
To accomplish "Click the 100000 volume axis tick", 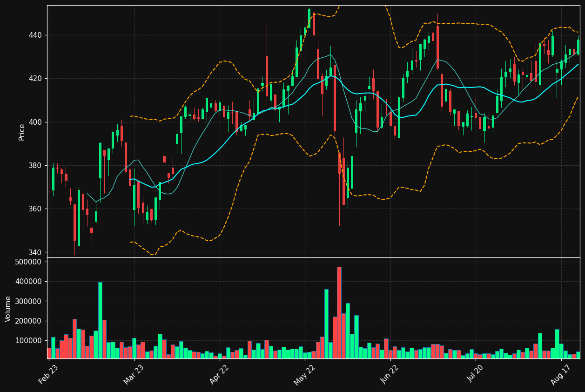I will (29, 341).
